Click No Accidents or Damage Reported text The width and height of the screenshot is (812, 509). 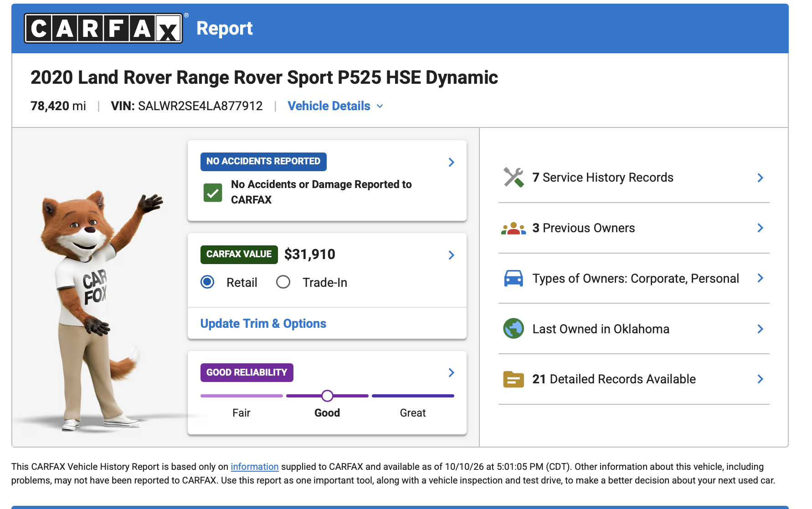(x=321, y=192)
